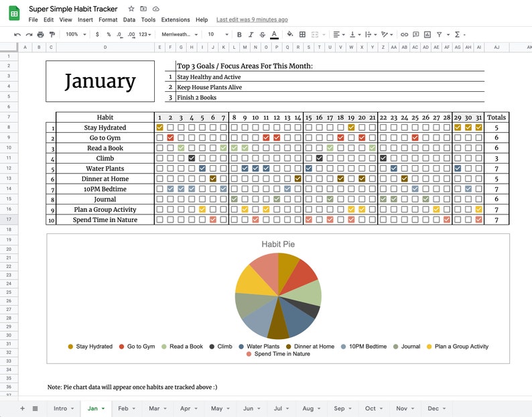
Task: Select column D header
Action: (105, 47)
